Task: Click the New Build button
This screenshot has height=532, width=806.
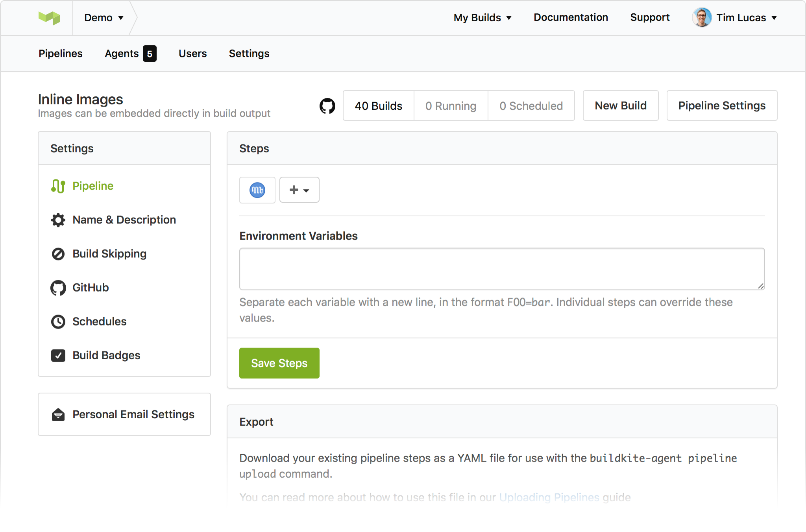Action: 620,105
